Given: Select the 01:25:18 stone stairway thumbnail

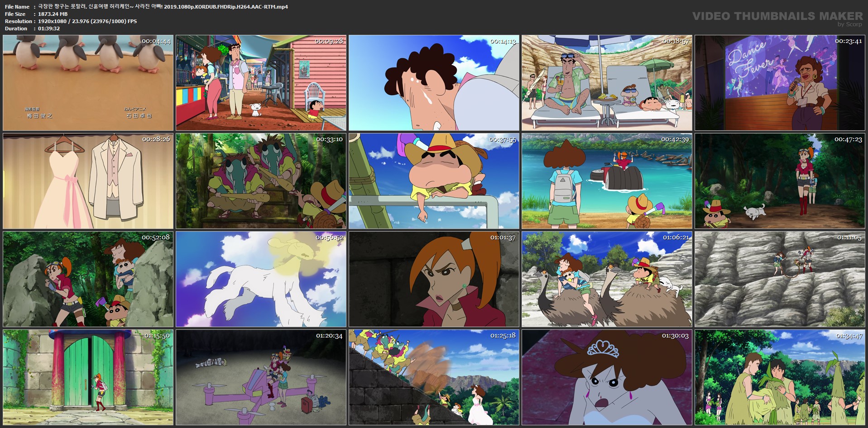Looking at the screenshot, I should tap(434, 377).
